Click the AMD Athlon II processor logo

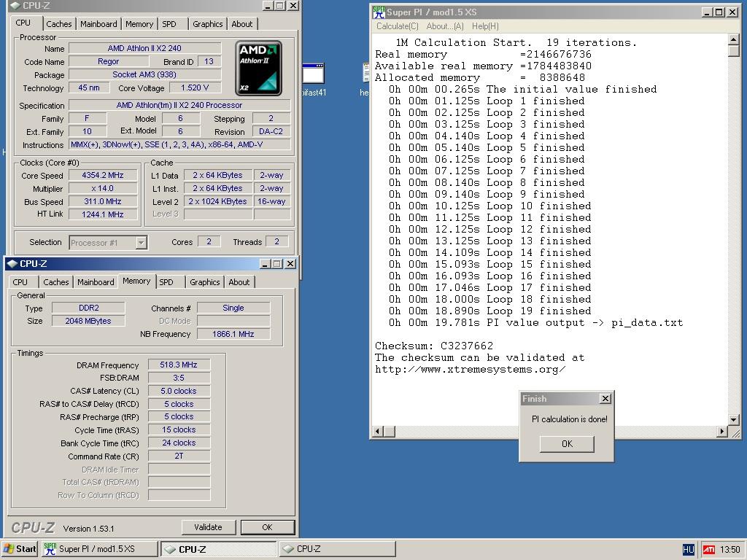[259, 69]
